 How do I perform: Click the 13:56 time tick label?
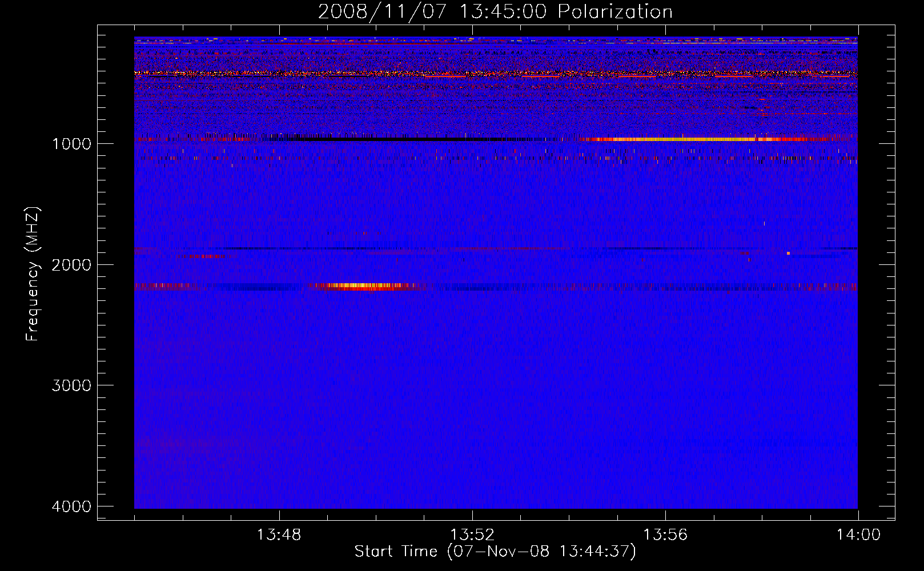click(x=665, y=535)
